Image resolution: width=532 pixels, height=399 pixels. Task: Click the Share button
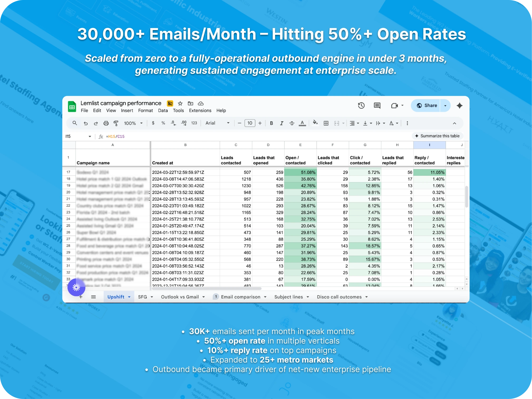tap(427, 105)
